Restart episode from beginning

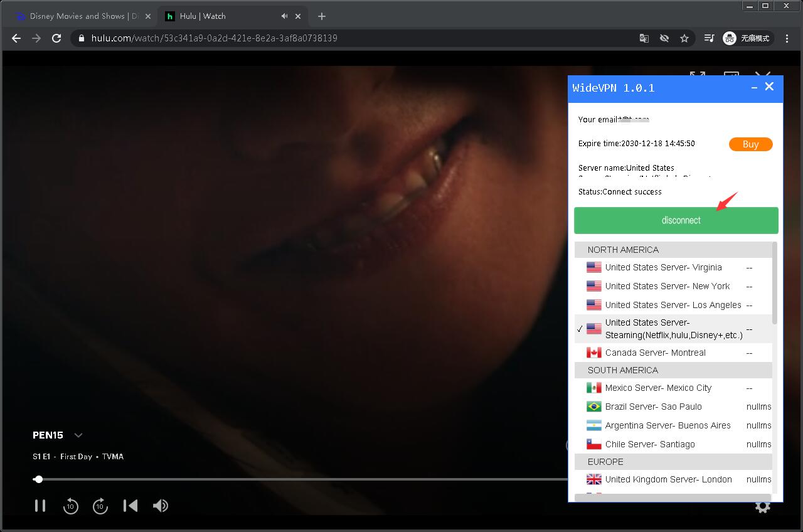click(130, 506)
